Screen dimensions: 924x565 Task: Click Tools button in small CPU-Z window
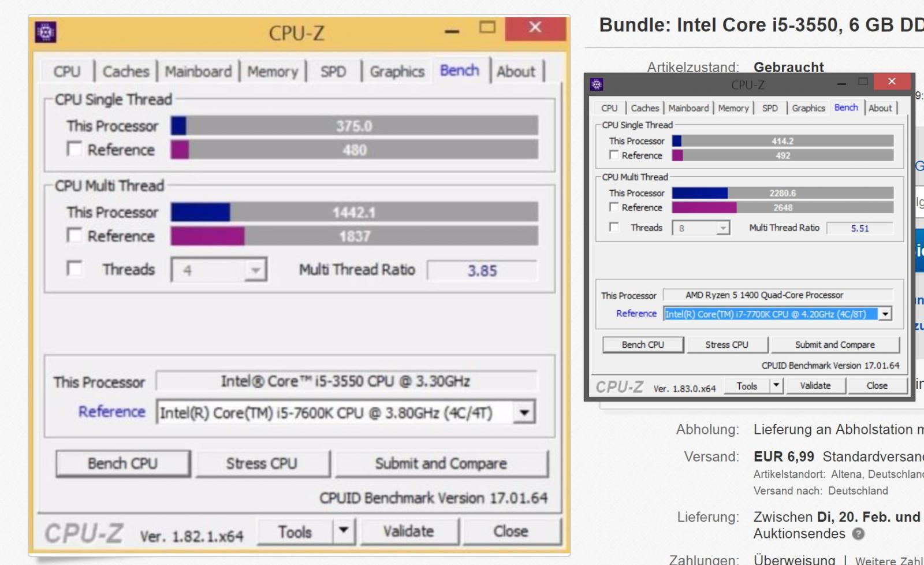tap(747, 385)
